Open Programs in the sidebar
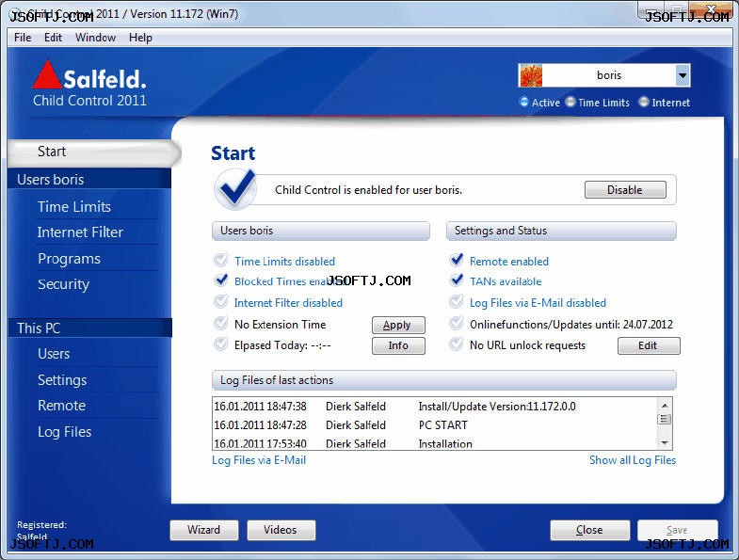 click(69, 258)
